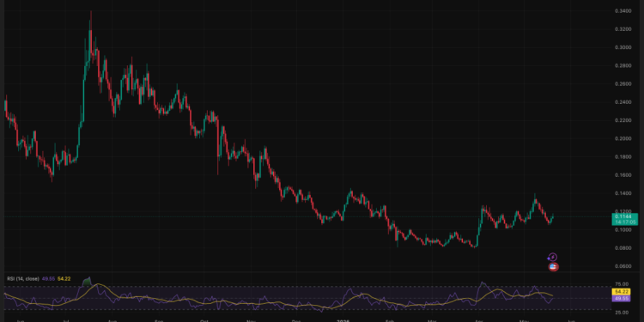Click the 0.3400 price axis label
Viewport: 644px width, 322px height.
(x=623, y=10)
